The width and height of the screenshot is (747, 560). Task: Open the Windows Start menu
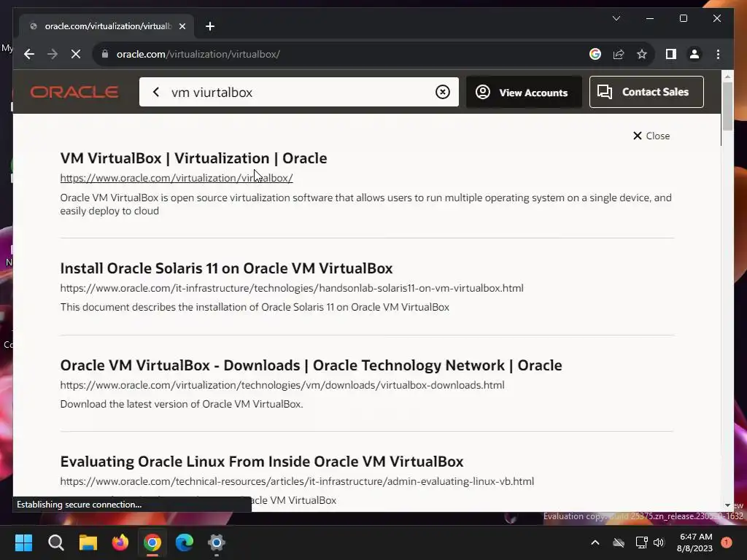click(x=23, y=542)
